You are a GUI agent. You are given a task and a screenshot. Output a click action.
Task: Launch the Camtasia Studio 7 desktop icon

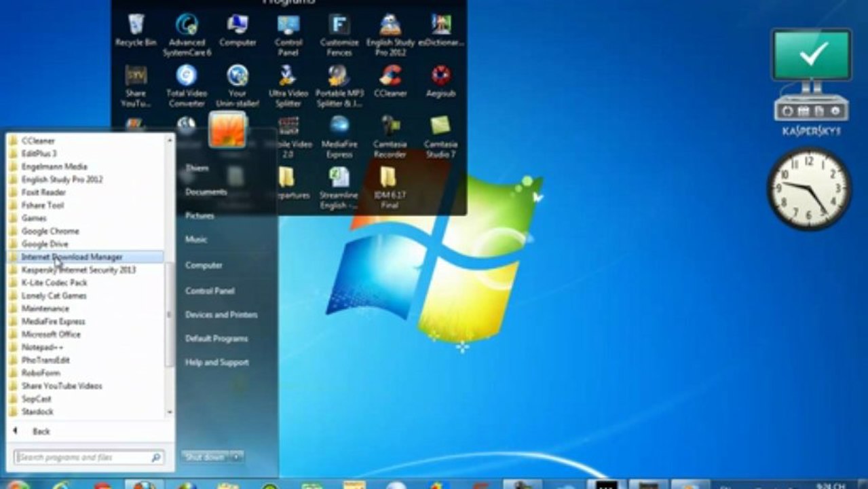(441, 137)
